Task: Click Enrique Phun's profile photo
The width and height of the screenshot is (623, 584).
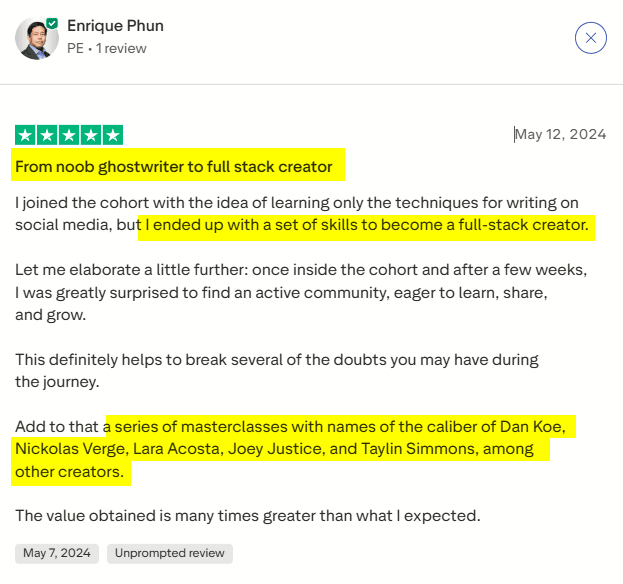Action: point(35,38)
